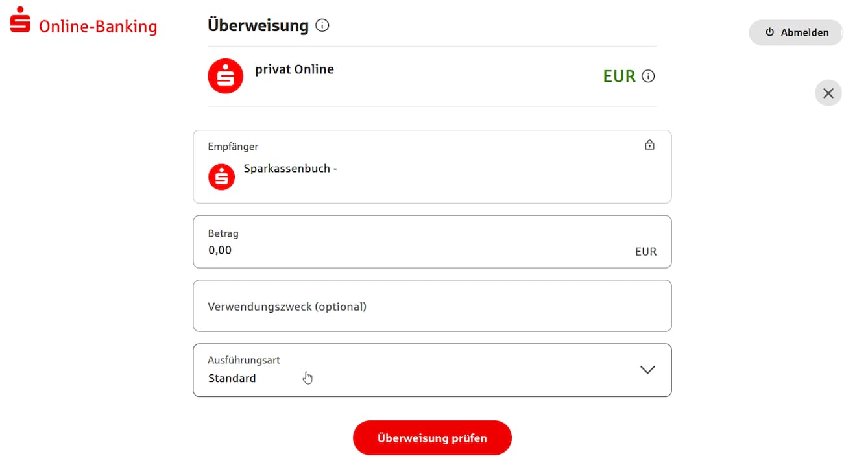This screenshot has height=467, width=868.
Task: Open the info icon beside the Überweisung heading
Action: (322, 26)
